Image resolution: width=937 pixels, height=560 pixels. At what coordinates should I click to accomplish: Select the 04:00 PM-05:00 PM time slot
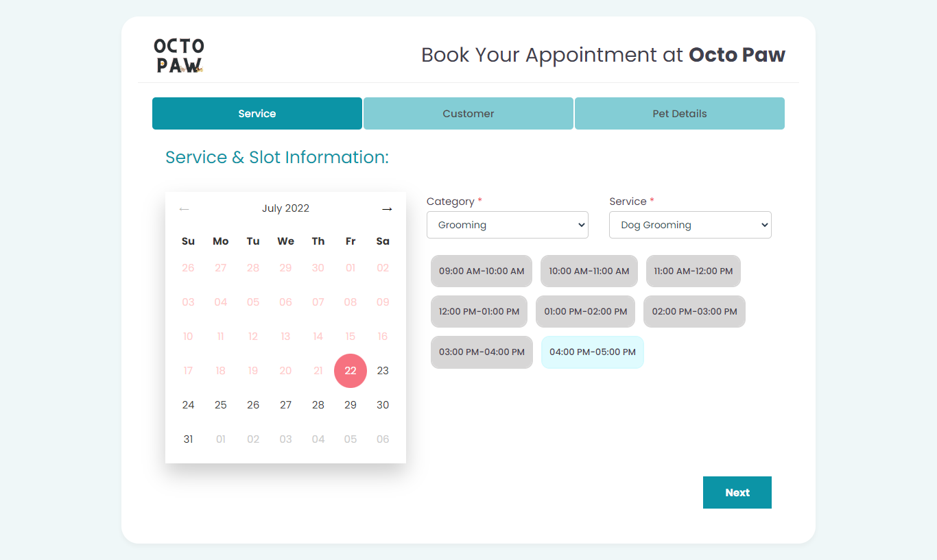click(x=592, y=352)
